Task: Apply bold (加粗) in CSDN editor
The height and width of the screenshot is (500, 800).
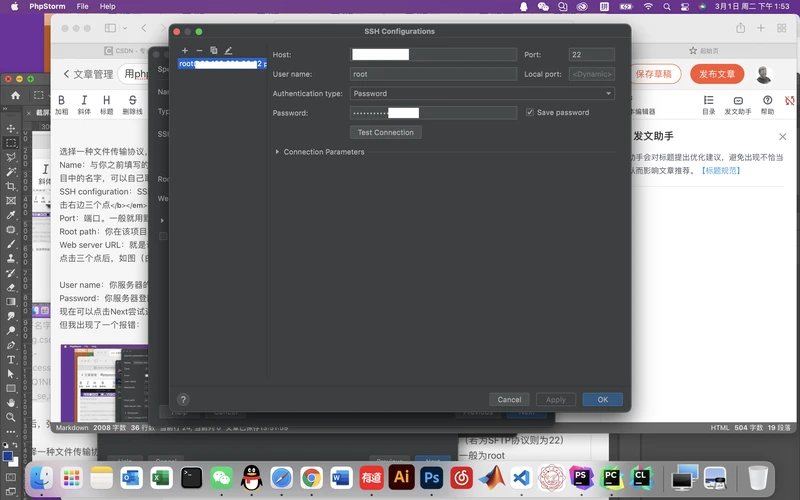Action: coord(62,105)
